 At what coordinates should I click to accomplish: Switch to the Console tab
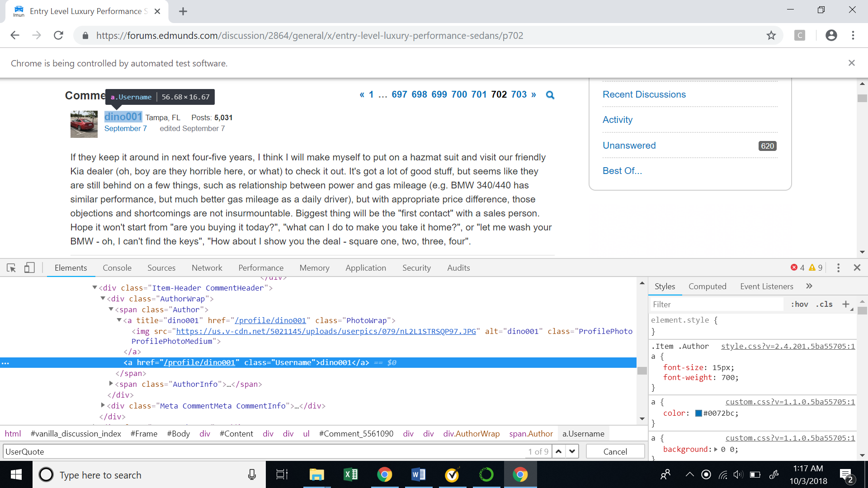tap(117, 268)
